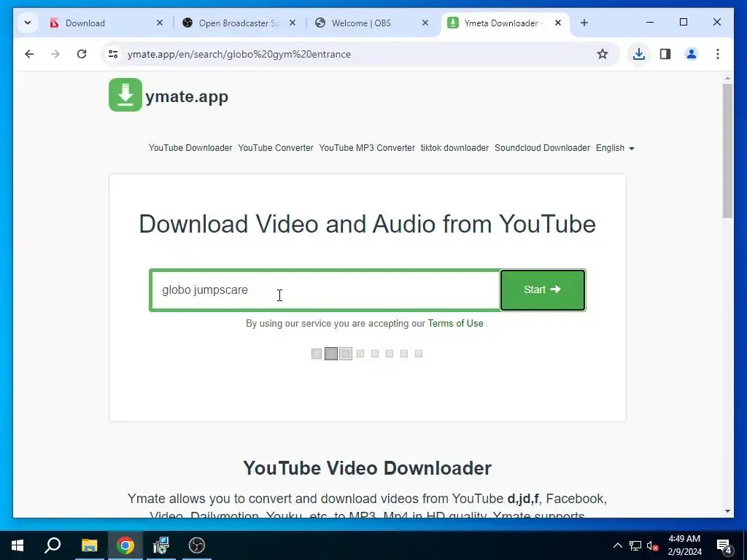
Task: Click the globo jumpscare search field
Action: click(325, 290)
